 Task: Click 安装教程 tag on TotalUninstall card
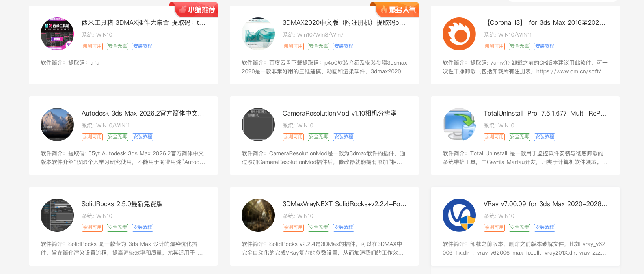[545, 137]
